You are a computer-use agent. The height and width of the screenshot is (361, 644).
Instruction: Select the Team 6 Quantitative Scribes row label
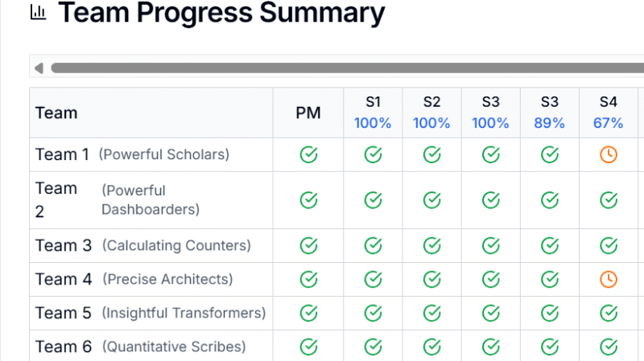141,347
